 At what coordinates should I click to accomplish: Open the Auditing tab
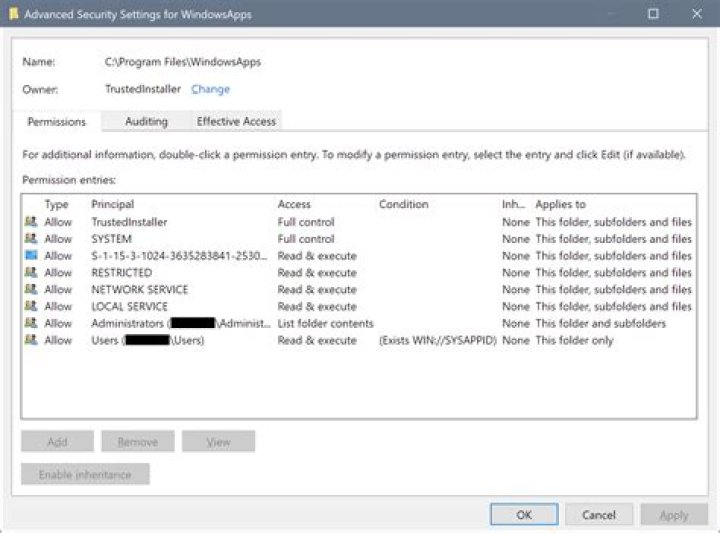[146, 121]
